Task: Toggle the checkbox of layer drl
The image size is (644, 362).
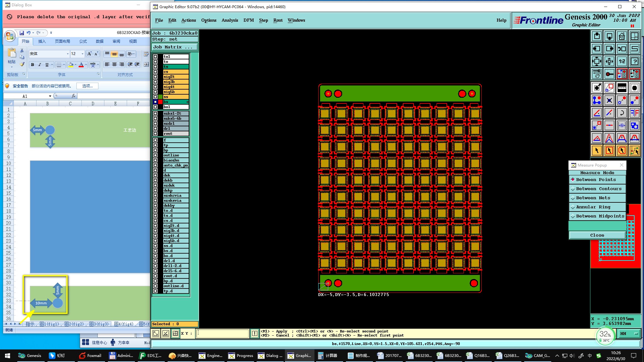Action: (155, 129)
